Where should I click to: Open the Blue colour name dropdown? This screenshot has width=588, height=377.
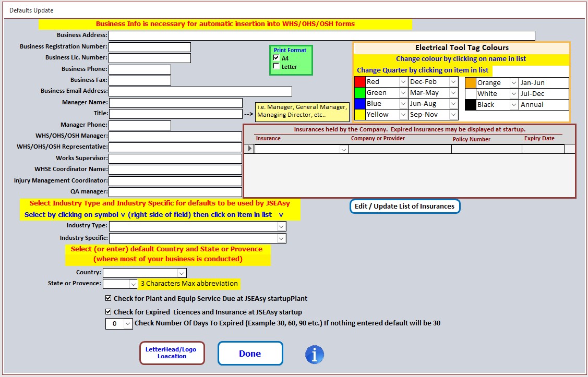pyautogui.click(x=403, y=103)
